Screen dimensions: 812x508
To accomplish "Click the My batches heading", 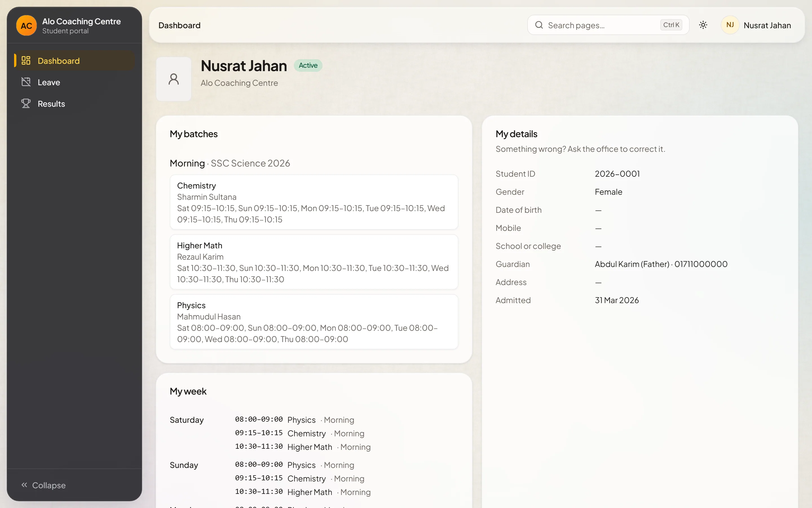I will (x=194, y=134).
